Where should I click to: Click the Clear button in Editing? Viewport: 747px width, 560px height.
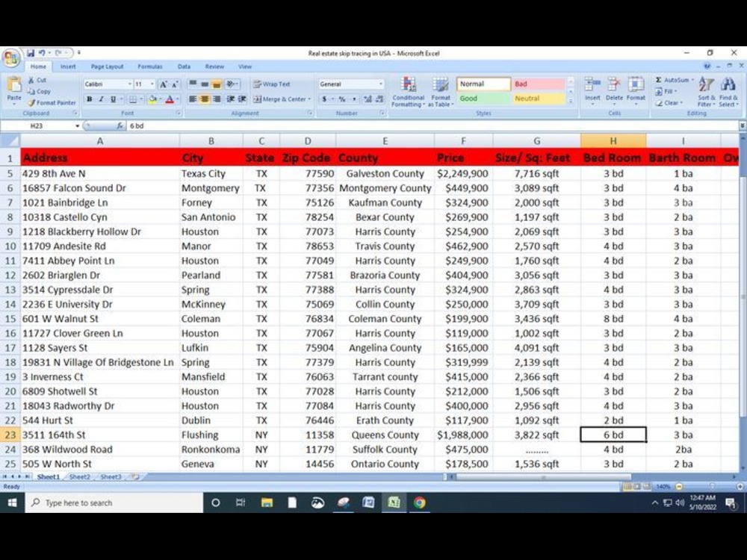(x=669, y=102)
